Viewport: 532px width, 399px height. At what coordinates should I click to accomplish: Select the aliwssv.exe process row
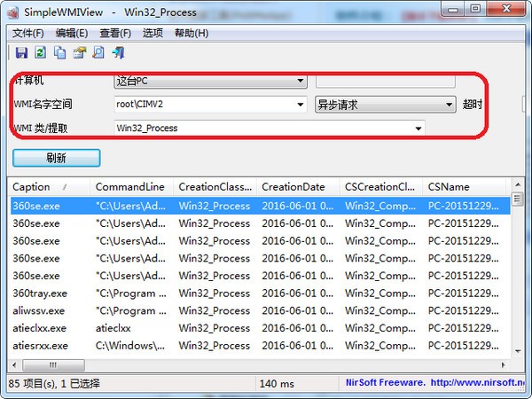click(x=260, y=311)
